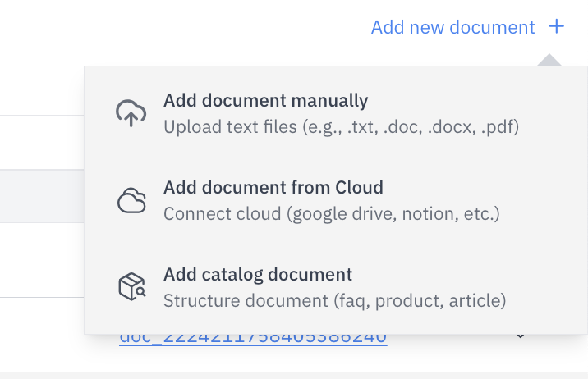Select Add catalog document option
Screen dimensions: 588x379
258,275
